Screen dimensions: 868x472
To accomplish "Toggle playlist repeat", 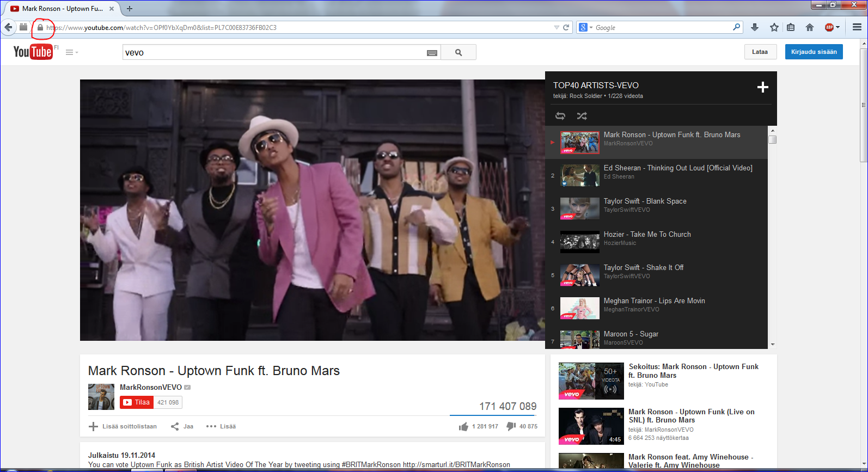I will click(x=560, y=116).
